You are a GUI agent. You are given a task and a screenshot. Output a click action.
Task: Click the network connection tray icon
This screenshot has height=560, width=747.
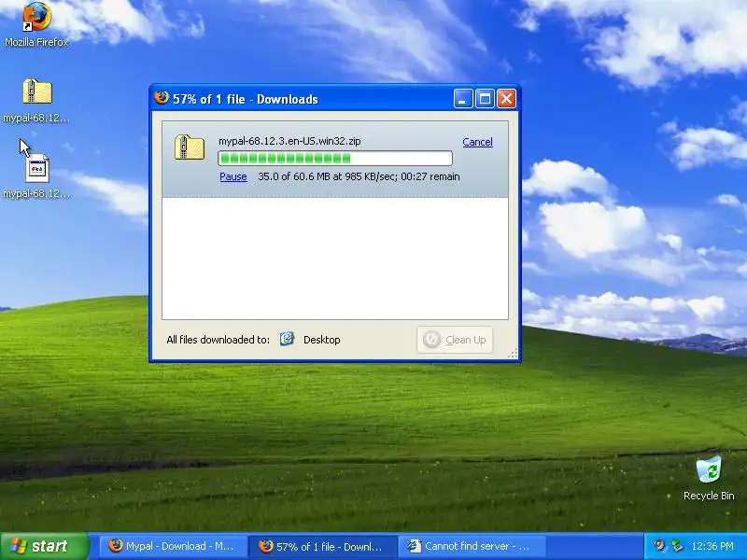pyautogui.click(x=676, y=546)
